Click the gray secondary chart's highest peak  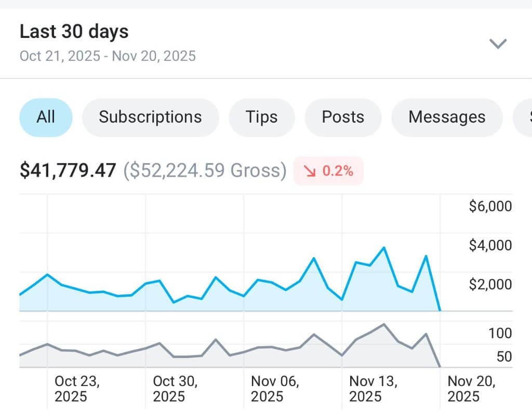point(383,324)
